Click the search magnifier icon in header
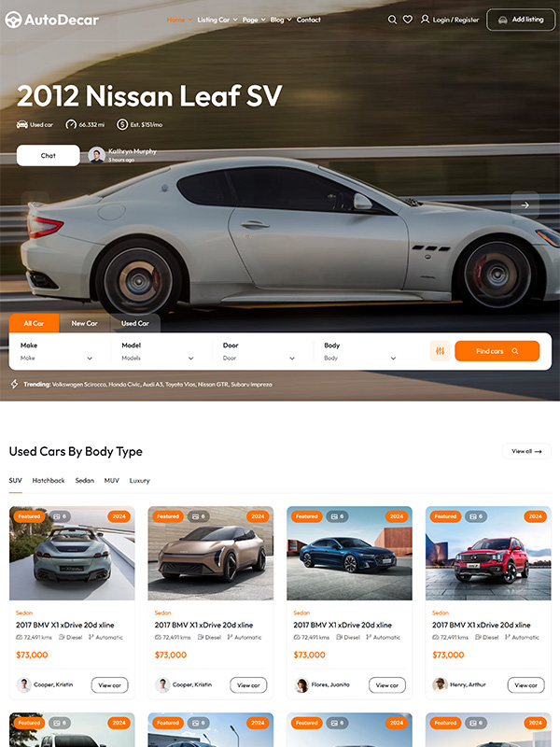The height and width of the screenshot is (747, 560). [x=392, y=20]
